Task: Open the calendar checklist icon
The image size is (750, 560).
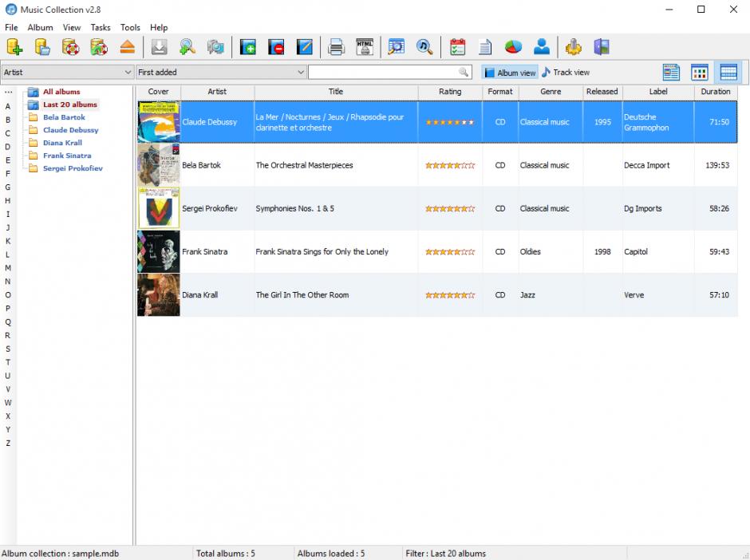Action: (457, 47)
